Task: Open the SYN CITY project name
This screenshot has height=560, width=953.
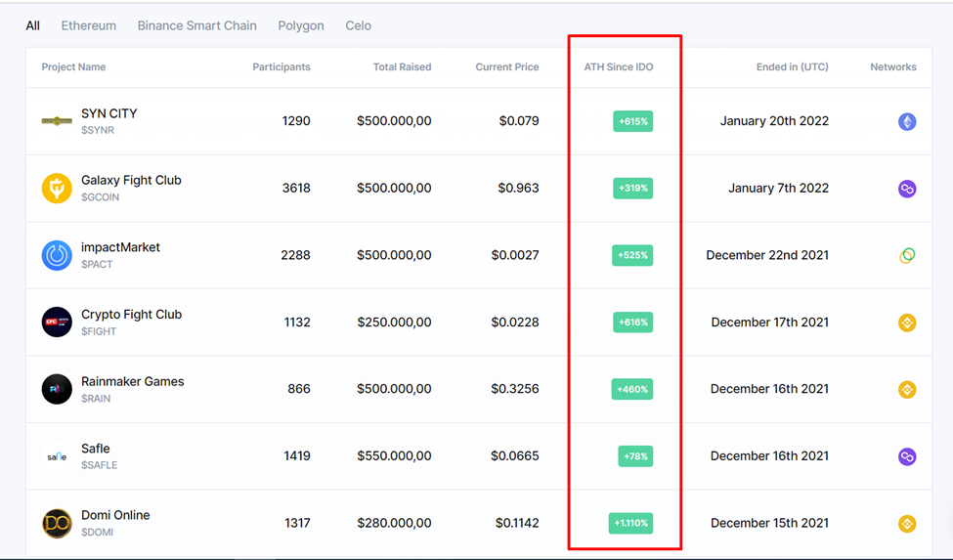Action: pyautogui.click(x=109, y=113)
